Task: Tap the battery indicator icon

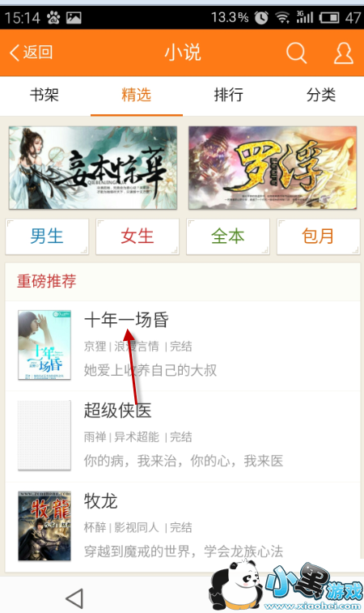Action: (x=329, y=18)
